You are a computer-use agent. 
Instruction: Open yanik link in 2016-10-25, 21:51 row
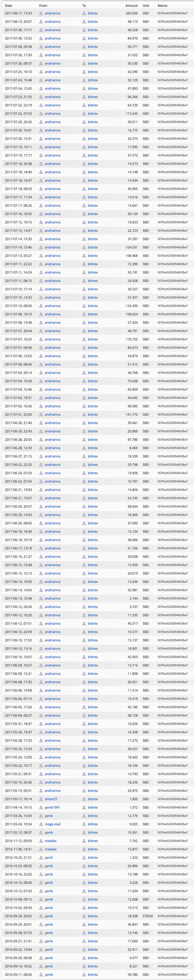point(49,858)
